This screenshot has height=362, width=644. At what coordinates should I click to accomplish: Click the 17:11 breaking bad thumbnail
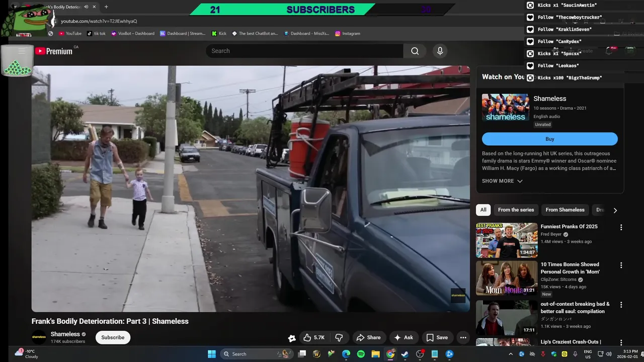pos(507,317)
